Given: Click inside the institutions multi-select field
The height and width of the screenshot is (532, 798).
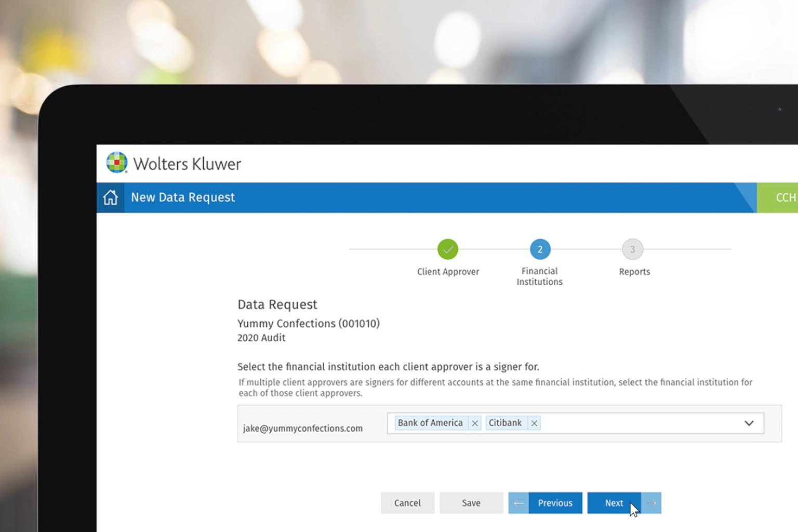Looking at the screenshot, I should coord(639,423).
